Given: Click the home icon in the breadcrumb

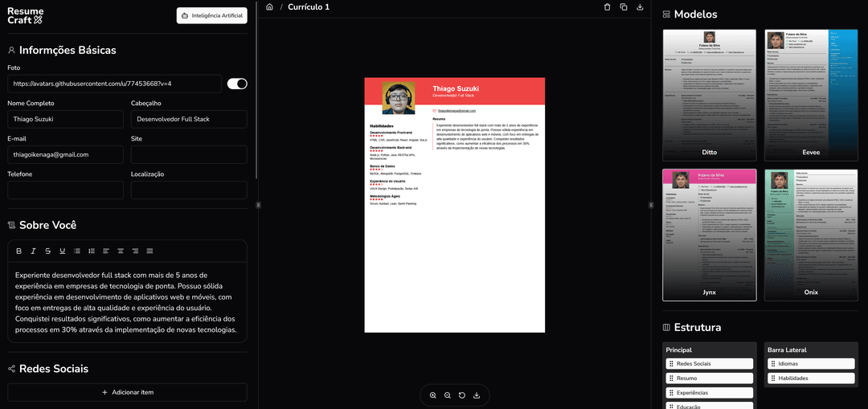Looking at the screenshot, I should pyautogui.click(x=269, y=7).
